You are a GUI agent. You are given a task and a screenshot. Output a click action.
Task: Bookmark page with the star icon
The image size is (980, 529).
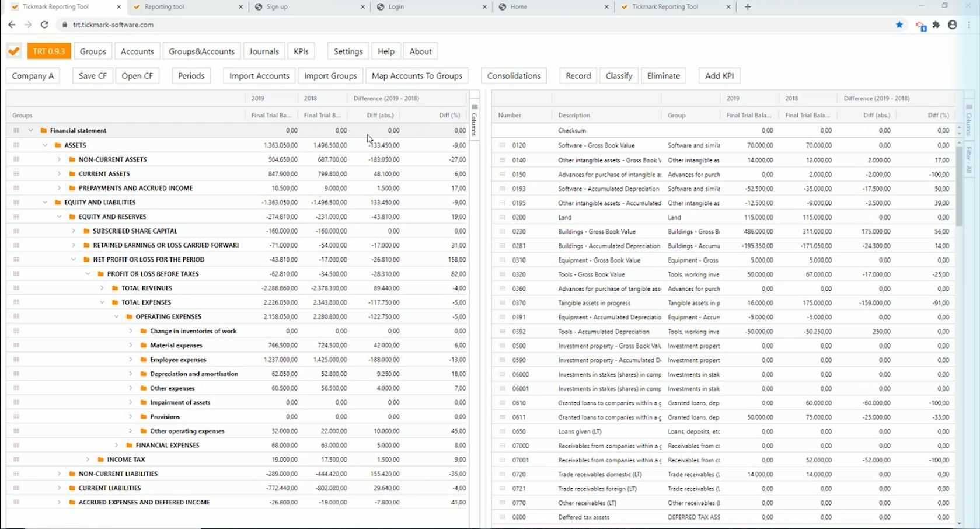899,25
